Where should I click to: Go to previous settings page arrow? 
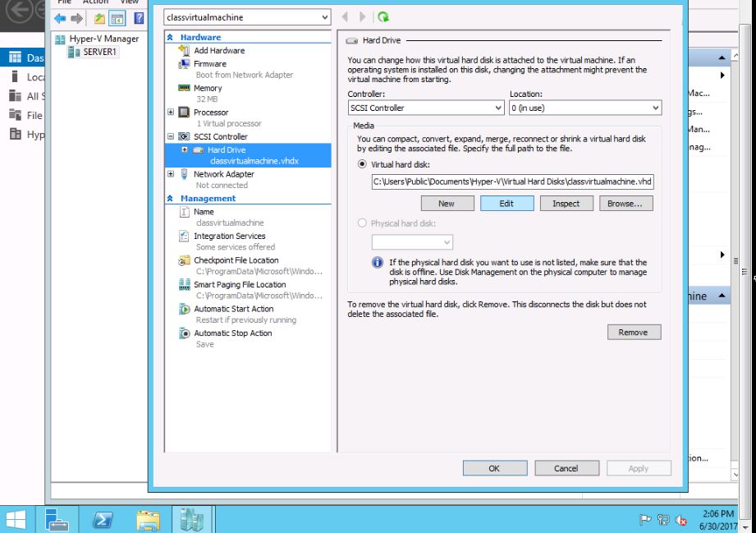click(345, 17)
